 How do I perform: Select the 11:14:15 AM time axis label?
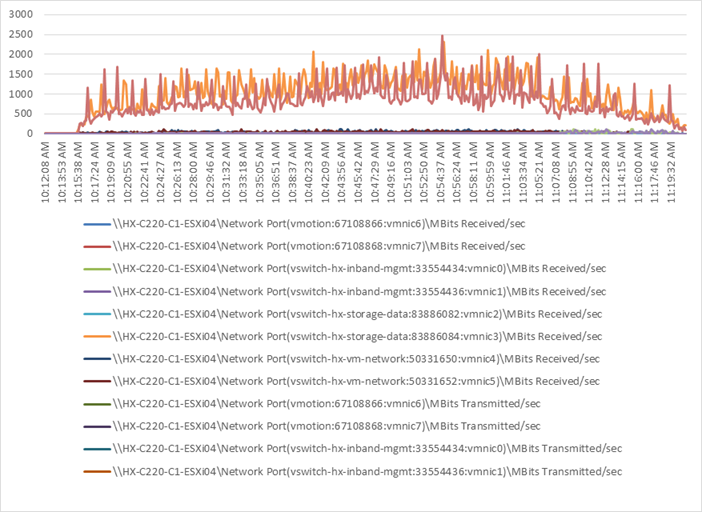[622, 172]
